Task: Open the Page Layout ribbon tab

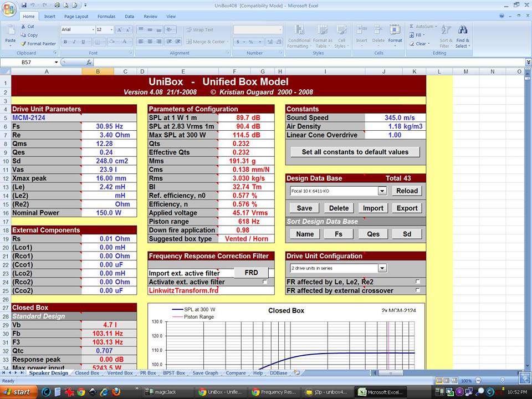Action: click(76, 16)
